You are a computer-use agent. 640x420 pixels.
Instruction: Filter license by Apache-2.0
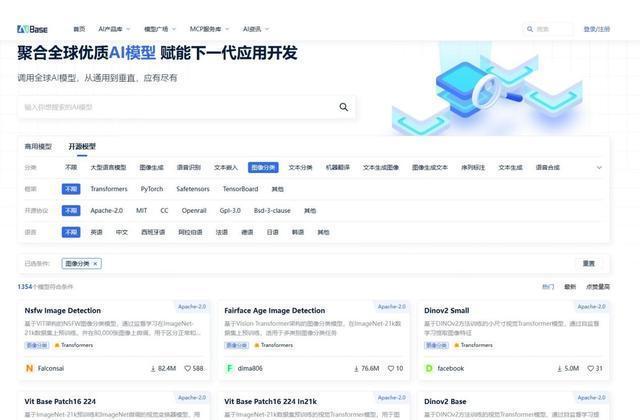point(107,211)
